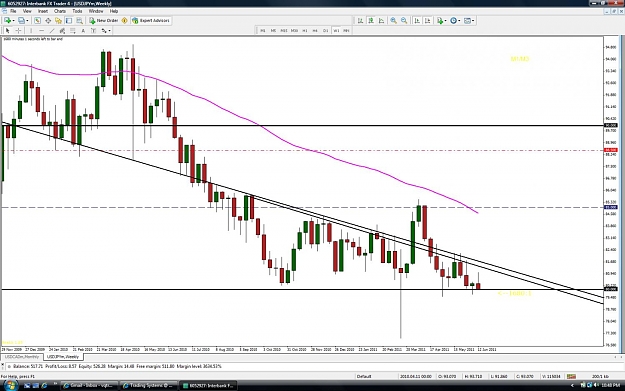
Task: Select the Crosshair tool
Action: pos(18,31)
